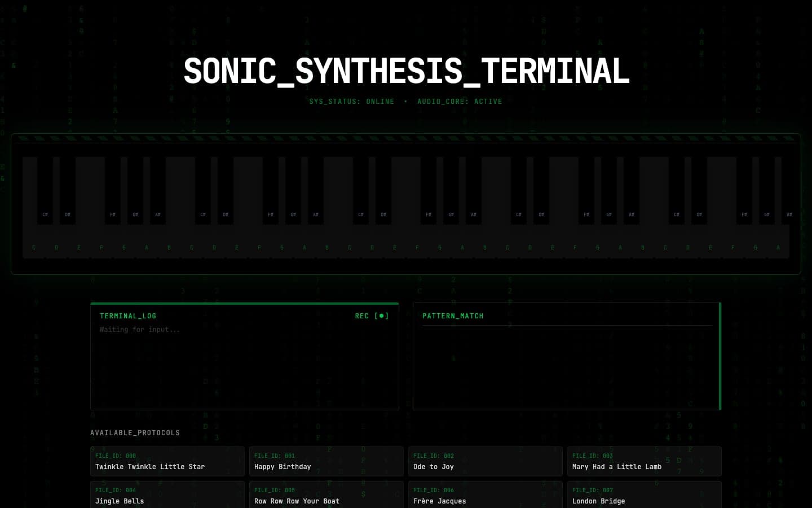Image resolution: width=812 pixels, height=508 pixels.
Task: Open the Jingle Bells protocol card
Action: 167,495
